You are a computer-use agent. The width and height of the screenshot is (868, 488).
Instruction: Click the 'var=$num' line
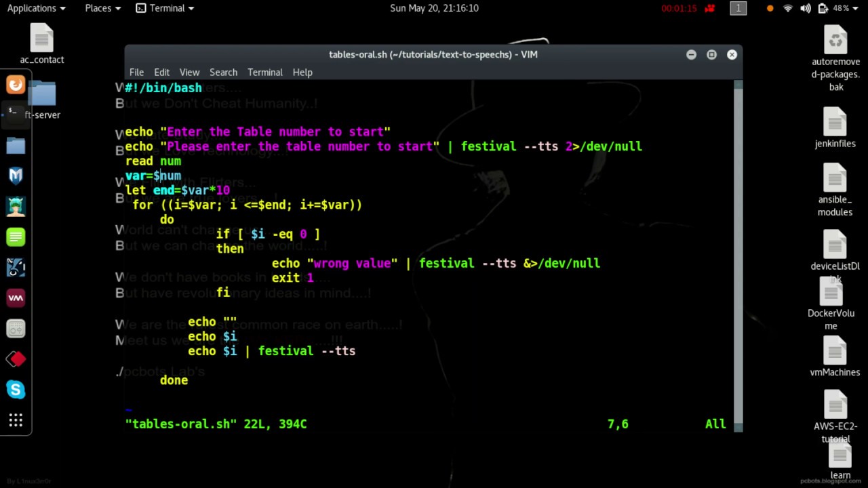click(153, 176)
